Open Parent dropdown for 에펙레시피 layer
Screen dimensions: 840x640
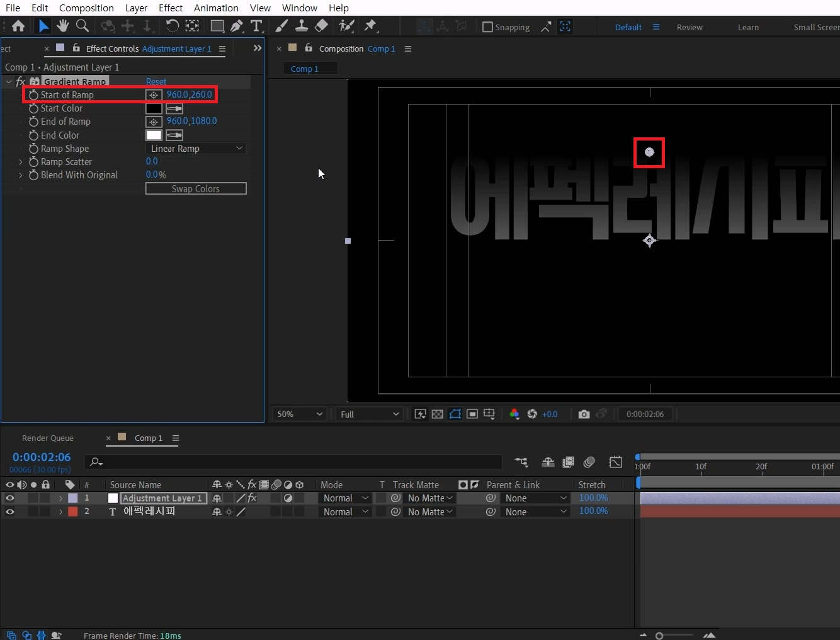point(536,511)
